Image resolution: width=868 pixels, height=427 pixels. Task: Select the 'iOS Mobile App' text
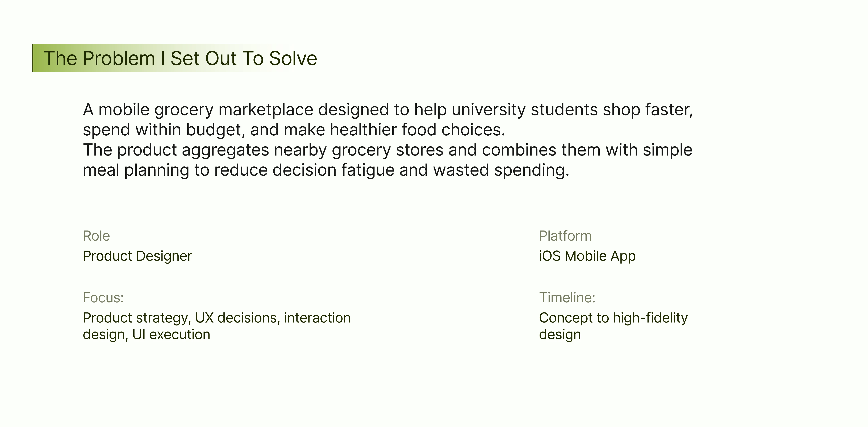(587, 257)
